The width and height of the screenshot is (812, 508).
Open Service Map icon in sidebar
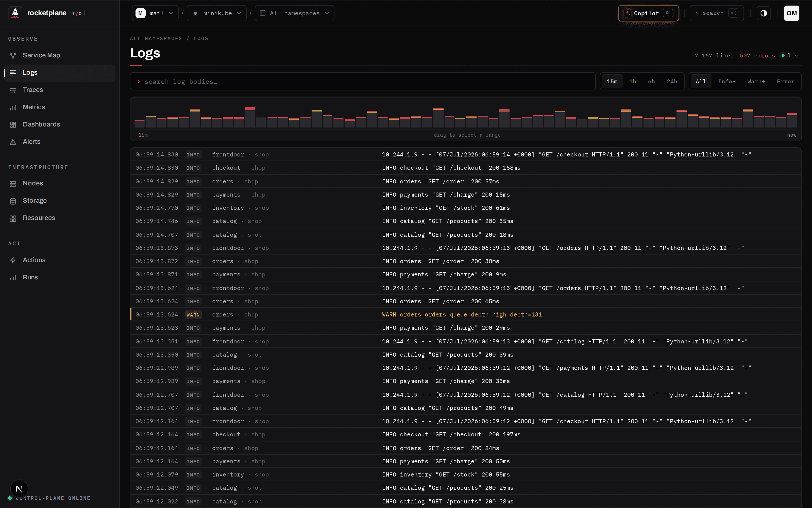tap(13, 55)
